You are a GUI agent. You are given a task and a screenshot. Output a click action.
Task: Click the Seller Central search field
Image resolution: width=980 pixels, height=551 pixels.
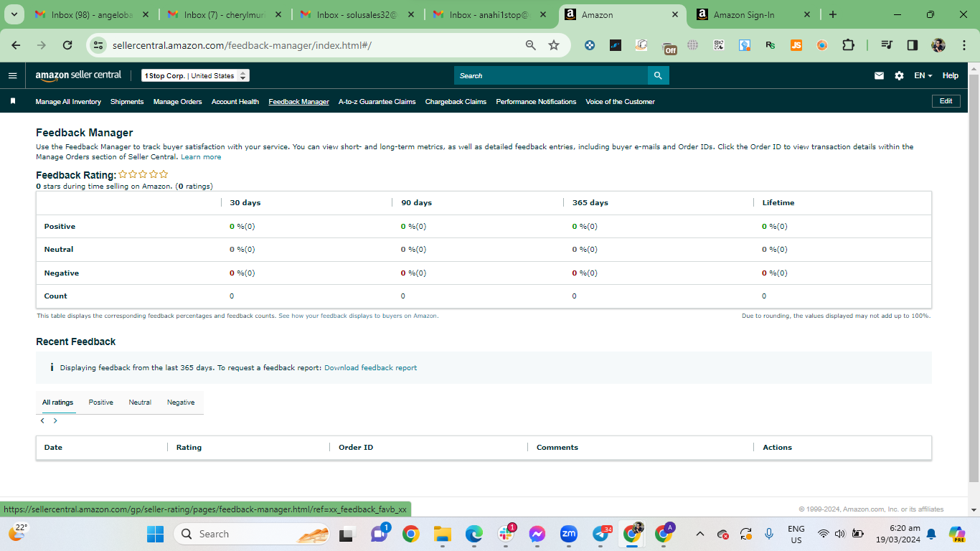click(x=551, y=75)
